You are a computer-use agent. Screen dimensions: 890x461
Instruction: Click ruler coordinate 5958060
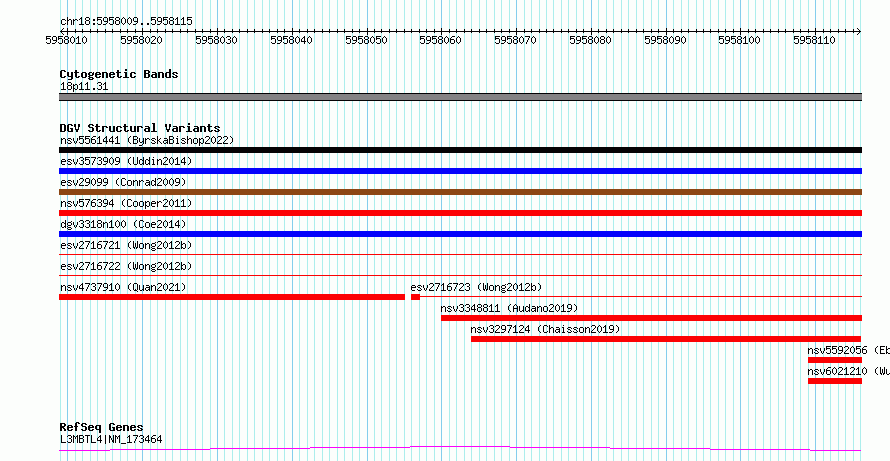[x=441, y=40]
